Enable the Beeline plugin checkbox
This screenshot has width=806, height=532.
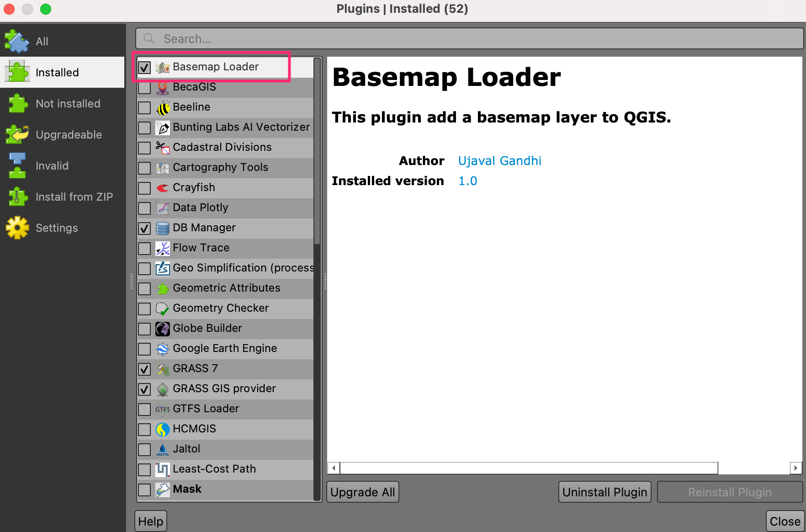[144, 108]
